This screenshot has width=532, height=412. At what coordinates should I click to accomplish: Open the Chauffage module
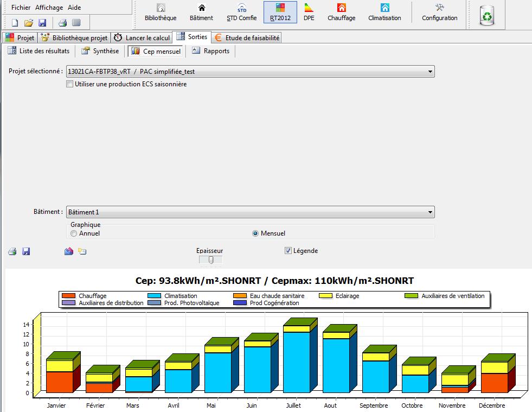click(341, 12)
